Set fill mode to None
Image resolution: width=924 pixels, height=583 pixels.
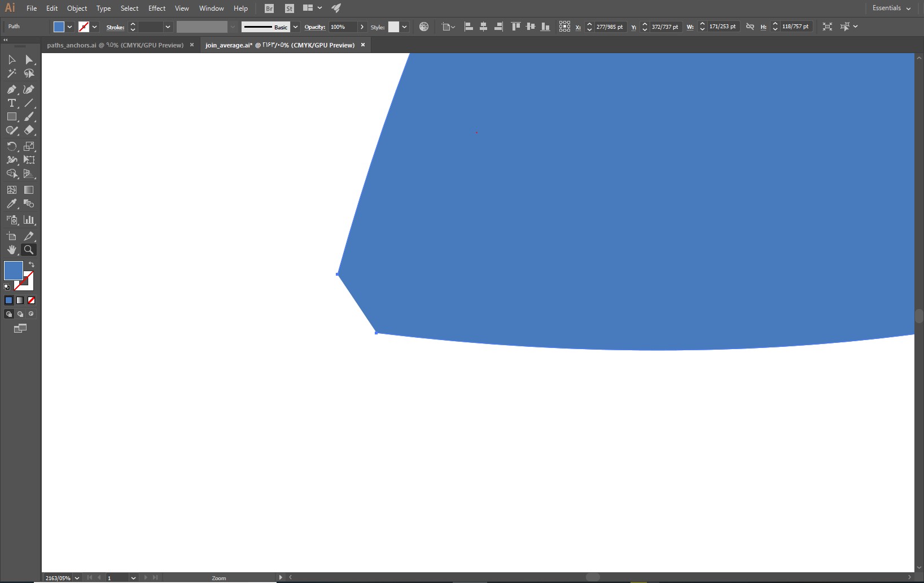click(x=32, y=301)
